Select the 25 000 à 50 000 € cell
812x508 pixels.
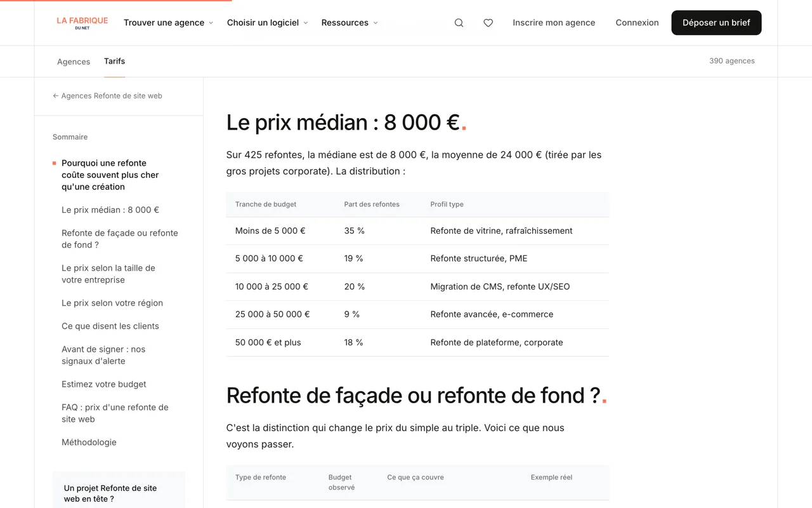point(273,314)
